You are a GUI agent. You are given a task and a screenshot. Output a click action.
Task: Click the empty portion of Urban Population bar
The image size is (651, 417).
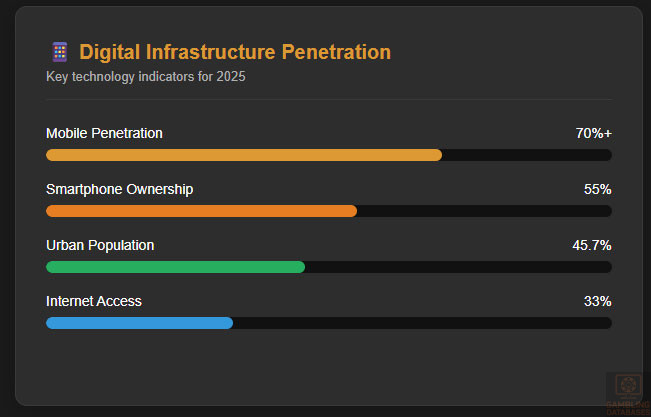point(458,267)
